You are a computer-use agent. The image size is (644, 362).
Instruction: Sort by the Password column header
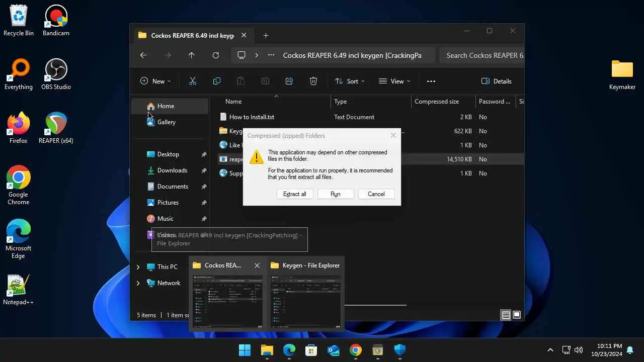click(x=495, y=102)
